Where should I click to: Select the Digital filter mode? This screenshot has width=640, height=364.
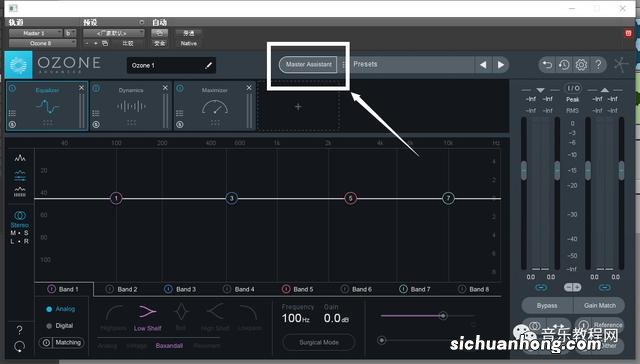click(x=60, y=326)
